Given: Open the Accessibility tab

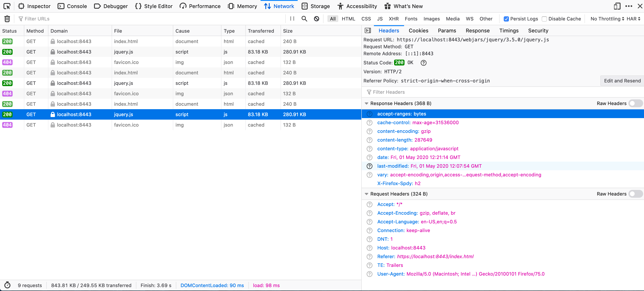Looking at the screenshot, I should (x=357, y=6).
